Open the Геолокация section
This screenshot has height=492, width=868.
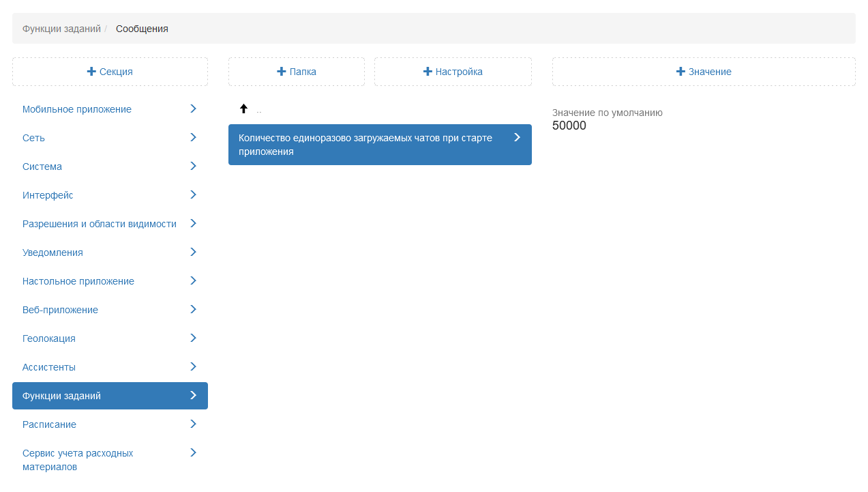49,338
